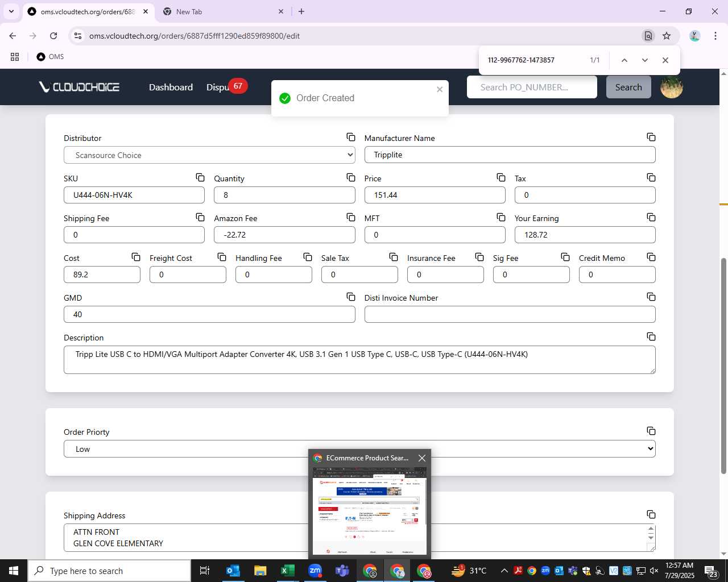
Task: Close the find-in-page bar
Action: pyautogui.click(x=665, y=60)
